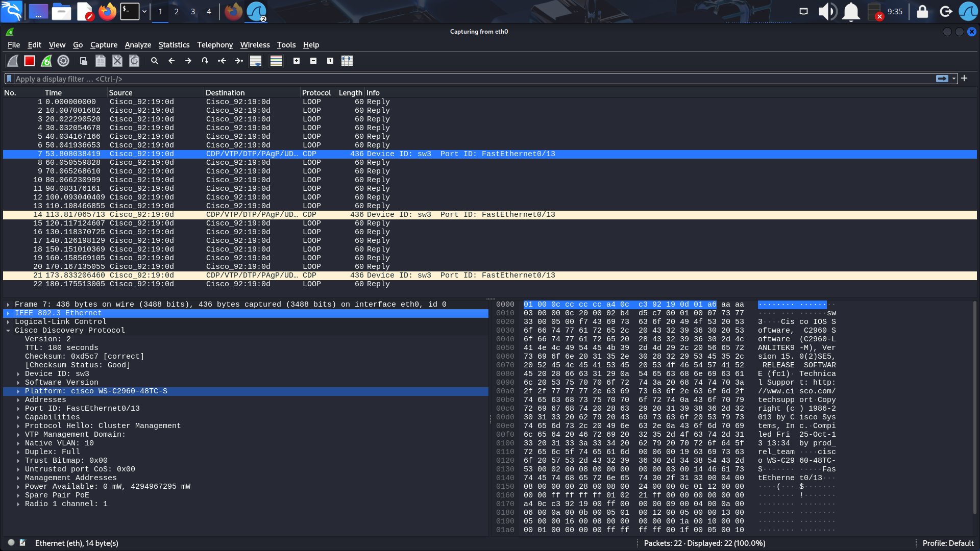The image size is (980, 551).
Task: Open the Analyze menu
Action: [x=138, y=45]
